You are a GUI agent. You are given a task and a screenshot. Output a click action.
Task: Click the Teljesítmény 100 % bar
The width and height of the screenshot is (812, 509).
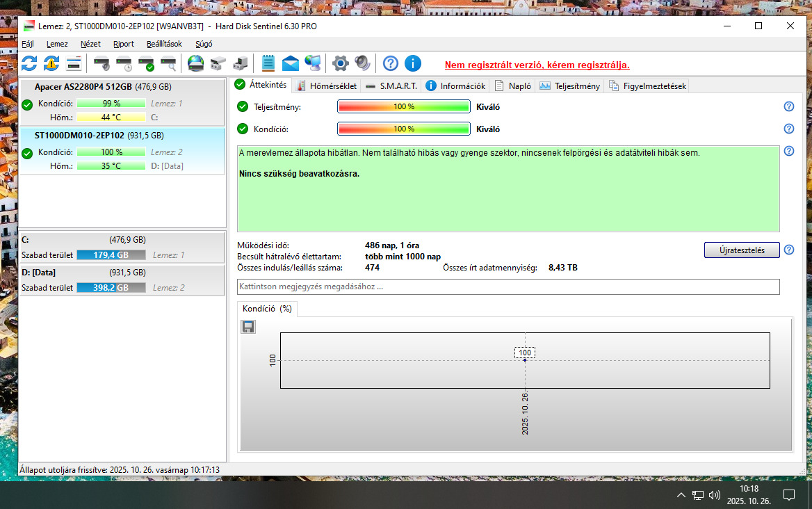click(x=404, y=106)
